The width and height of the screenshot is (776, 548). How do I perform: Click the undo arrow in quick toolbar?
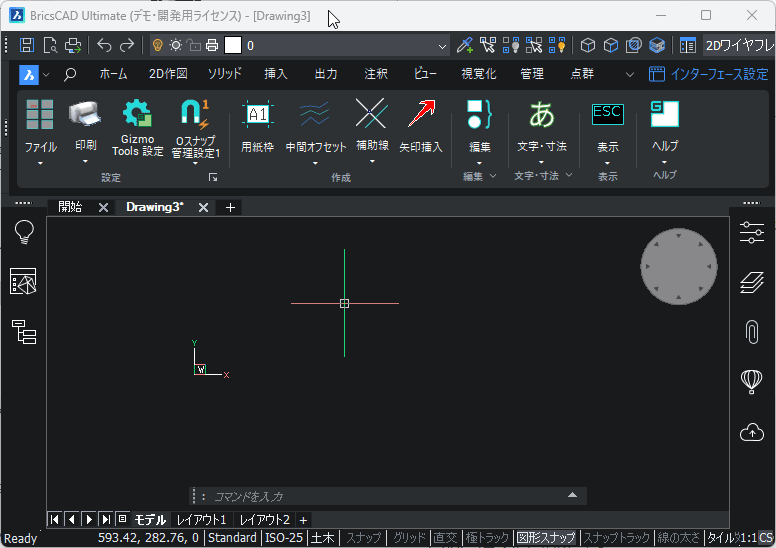(x=104, y=45)
